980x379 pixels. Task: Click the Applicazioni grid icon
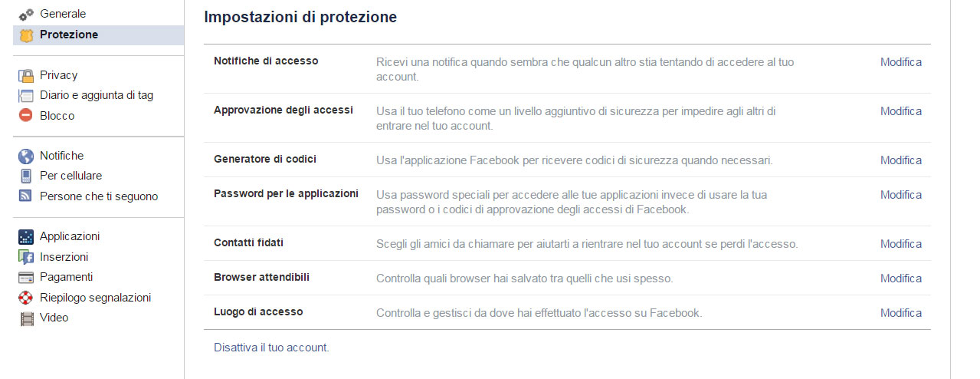pyautogui.click(x=27, y=236)
